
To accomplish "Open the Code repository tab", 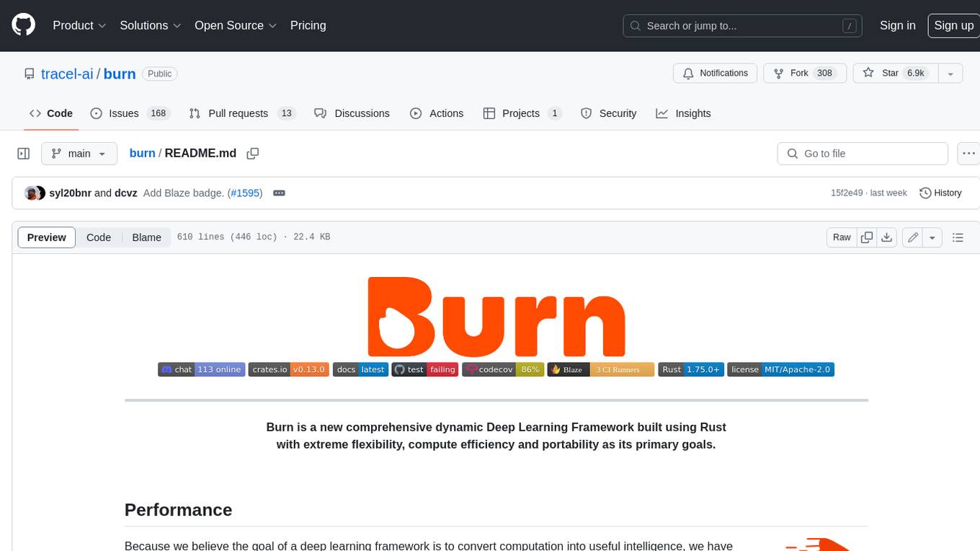I will 51,113.
